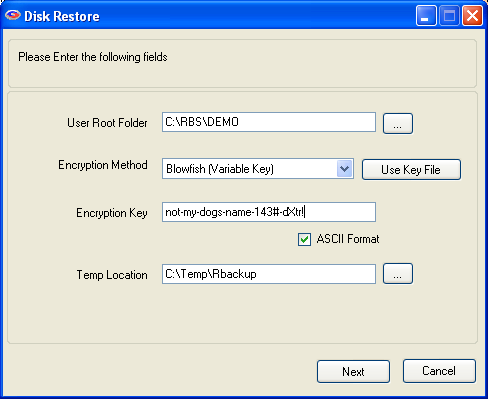
Task: Click the Use Key File button
Action: [x=411, y=169]
